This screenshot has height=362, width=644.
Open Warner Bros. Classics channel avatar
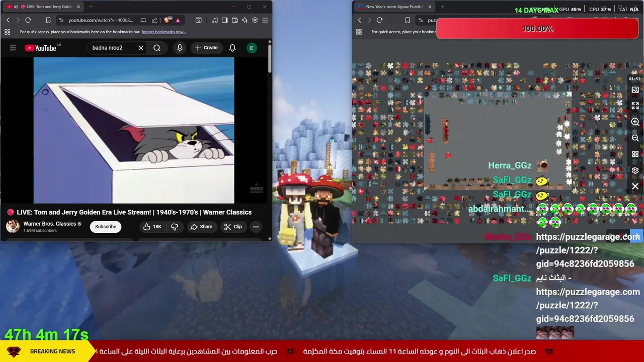[x=13, y=226]
